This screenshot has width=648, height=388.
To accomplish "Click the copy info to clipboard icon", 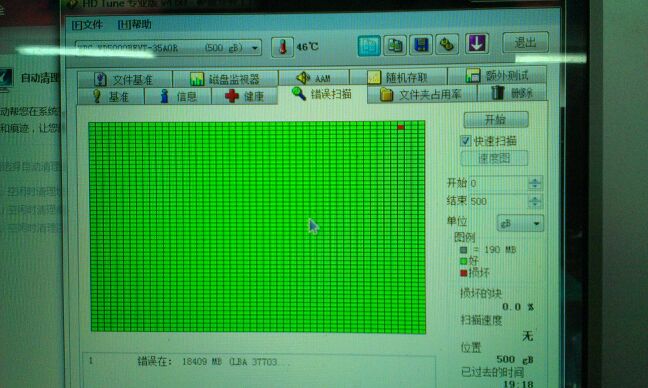I will (x=369, y=45).
